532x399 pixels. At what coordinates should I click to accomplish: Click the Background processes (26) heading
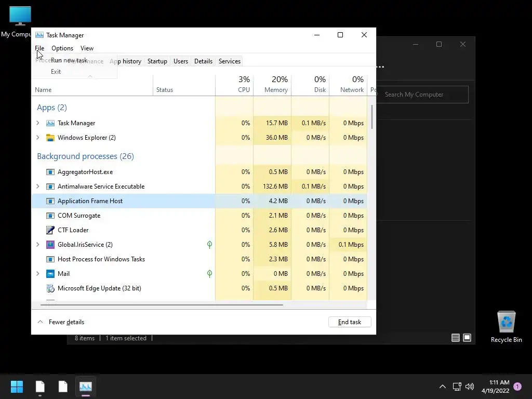pyautogui.click(x=86, y=156)
